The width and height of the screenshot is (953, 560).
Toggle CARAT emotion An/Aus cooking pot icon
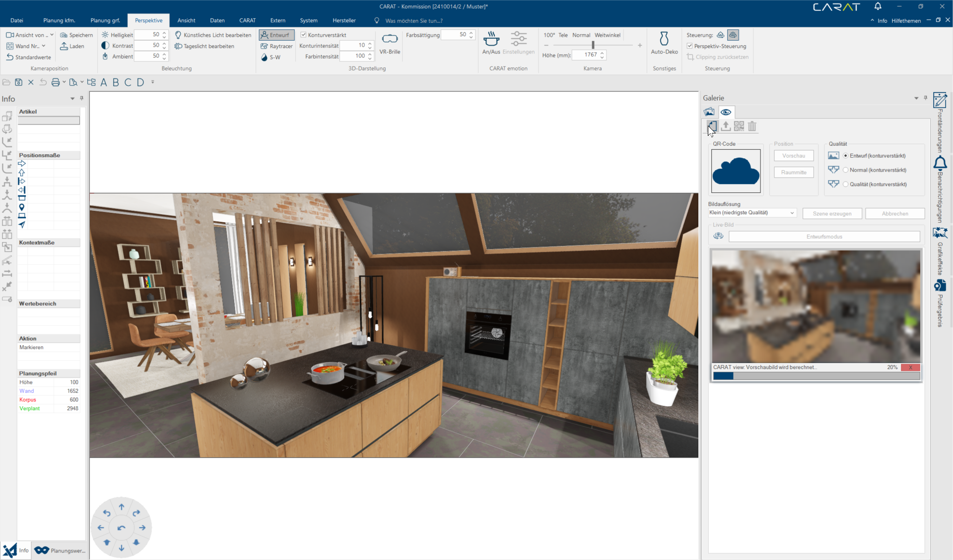[x=491, y=39]
